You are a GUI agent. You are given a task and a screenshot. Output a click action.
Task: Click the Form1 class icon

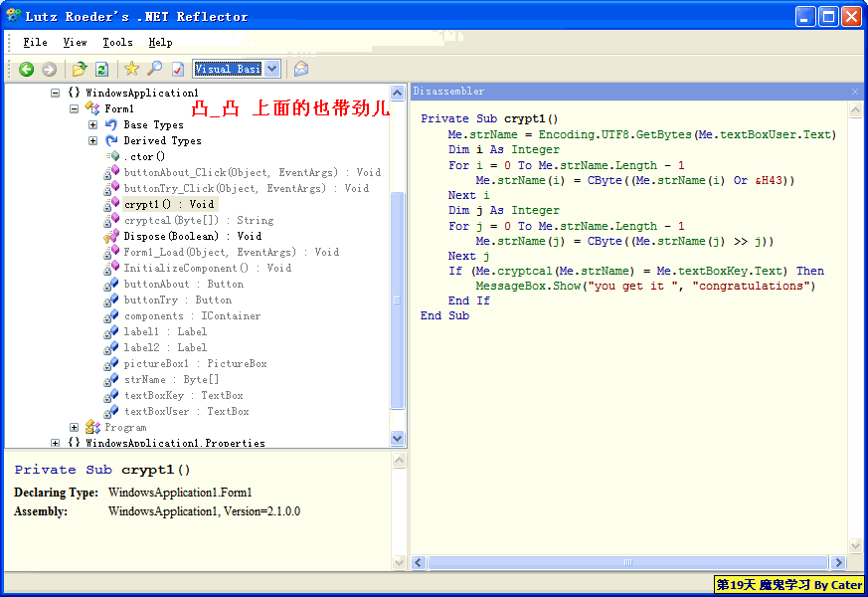91,108
